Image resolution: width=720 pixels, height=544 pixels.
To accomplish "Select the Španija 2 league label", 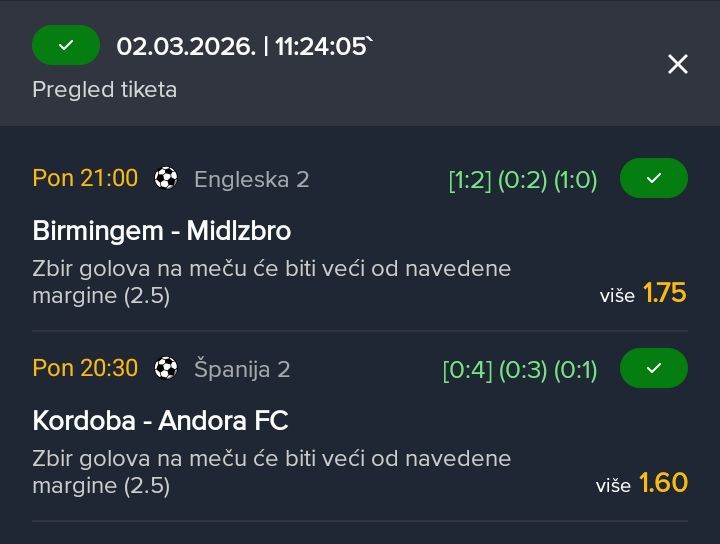I will click(242, 369).
